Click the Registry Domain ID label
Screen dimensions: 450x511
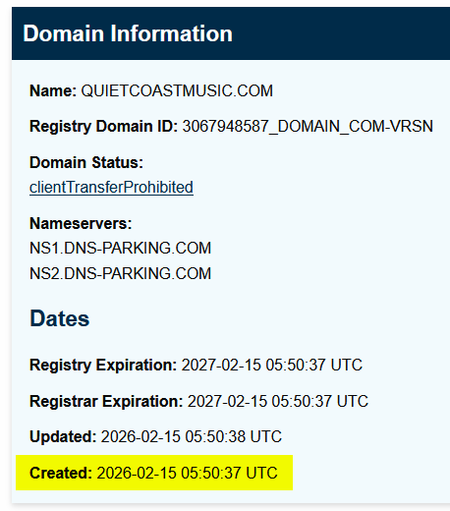[x=104, y=127]
